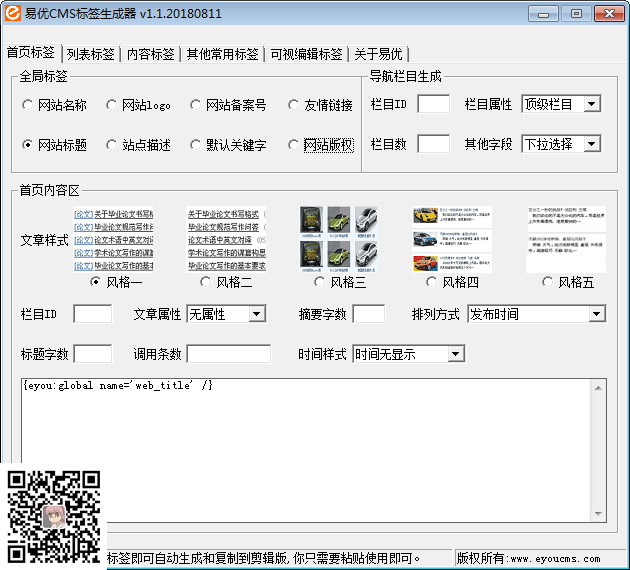This screenshot has height=570, width=630.
Task: Focus the navigation 栏目ID input field
Action: (x=434, y=104)
